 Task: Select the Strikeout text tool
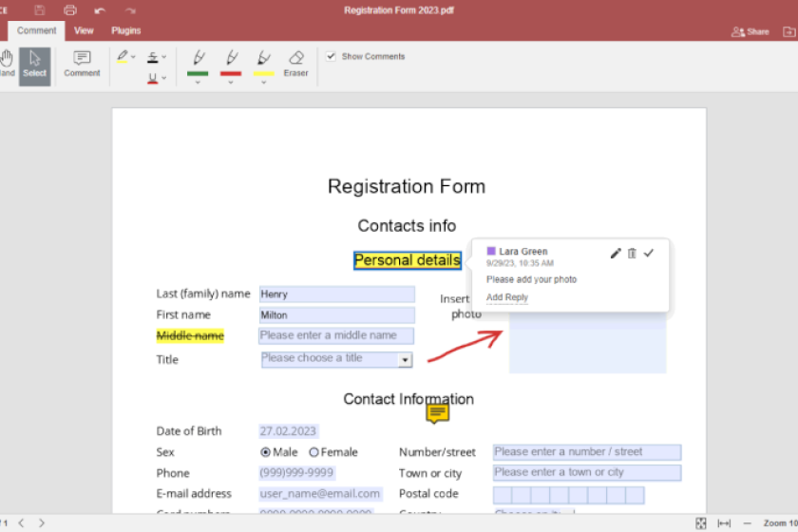point(152,57)
